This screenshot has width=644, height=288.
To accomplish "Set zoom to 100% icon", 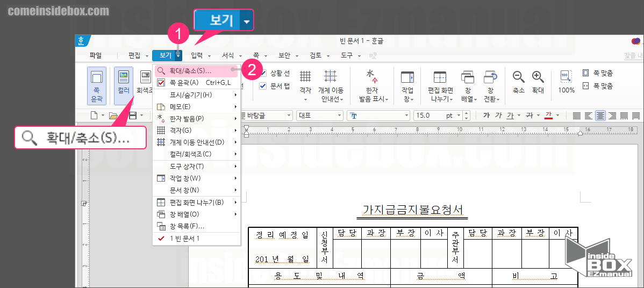I will pos(567,77).
